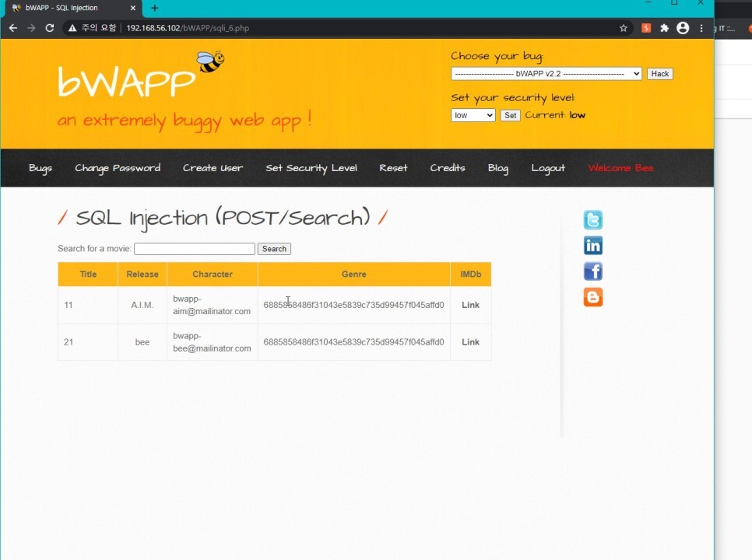Click the browser forward arrow
The width and height of the screenshot is (752, 560).
pos(31,28)
